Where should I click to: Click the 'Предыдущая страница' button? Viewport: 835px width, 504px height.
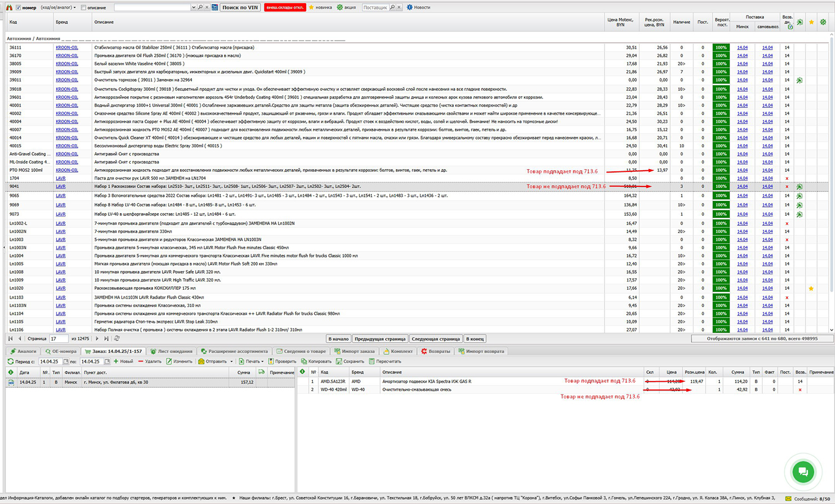pyautogui.click(x=380, y=339)
